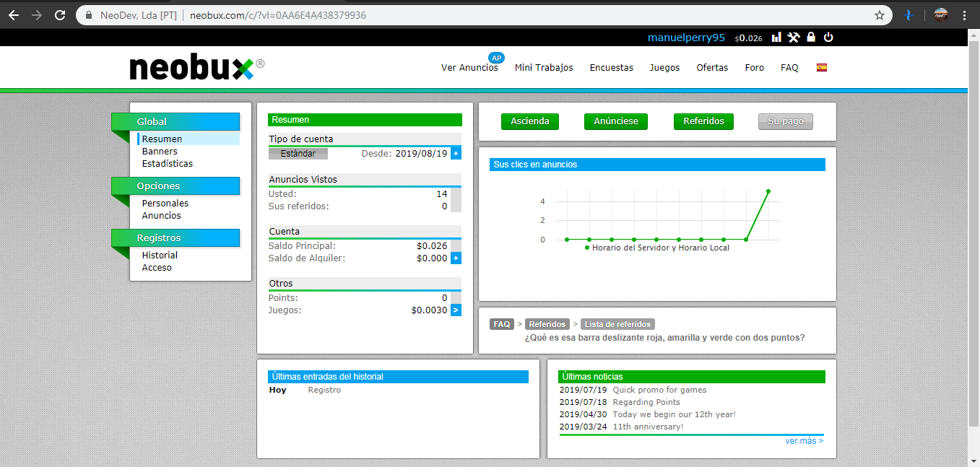
Task: Open the tools and settings wrench icon
Action: [x=794, y=38]
